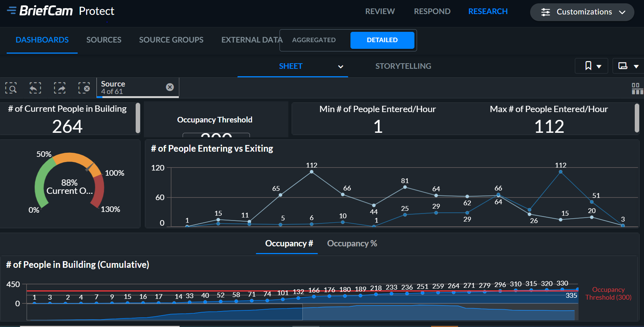Navigate to the Respond section
The image size is (644, 327).
[x=432, y=11]
